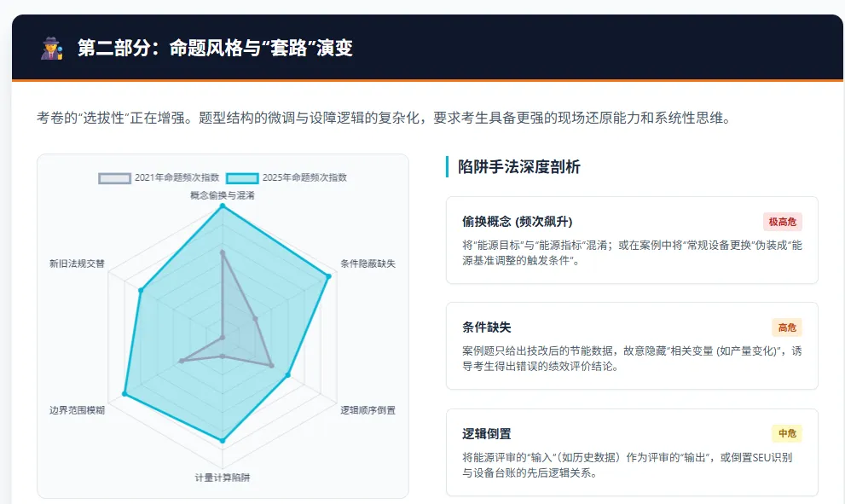Click 2025 data point at 计量计算陷阱 vertex

tap(222, 440)
